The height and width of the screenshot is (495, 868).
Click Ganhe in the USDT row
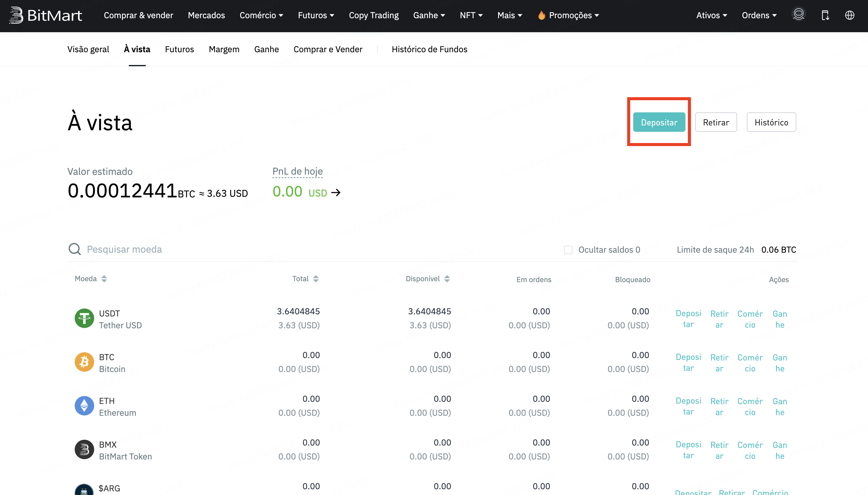[780, 319]
